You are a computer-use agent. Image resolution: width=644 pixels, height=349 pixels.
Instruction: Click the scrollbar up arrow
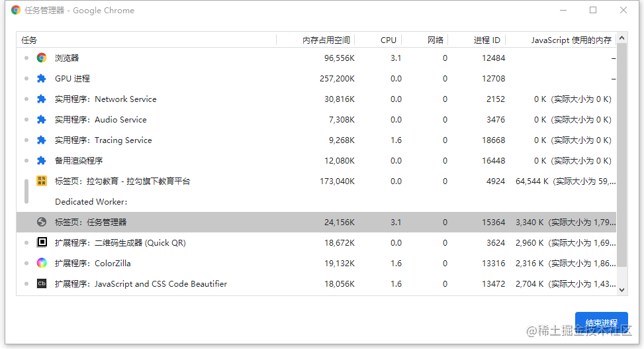coord(621,38)
